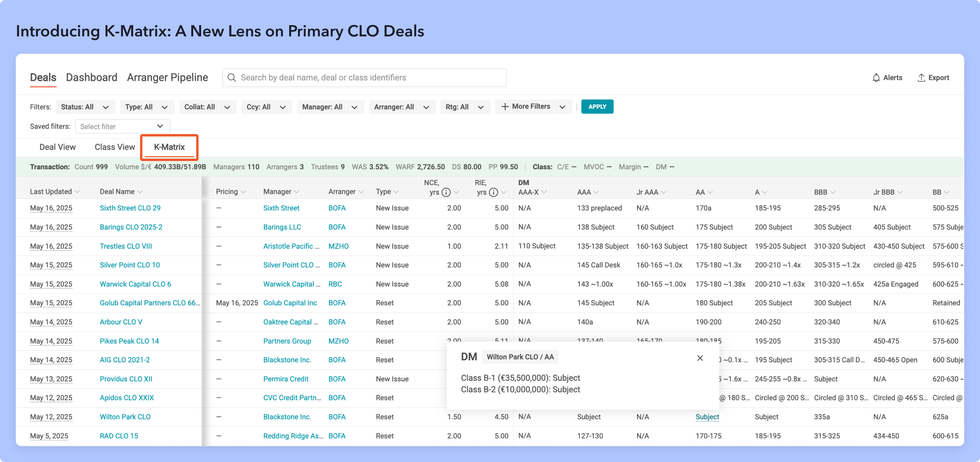
Task: Click the RIE yrs info icon
Action: coord(494,192)
